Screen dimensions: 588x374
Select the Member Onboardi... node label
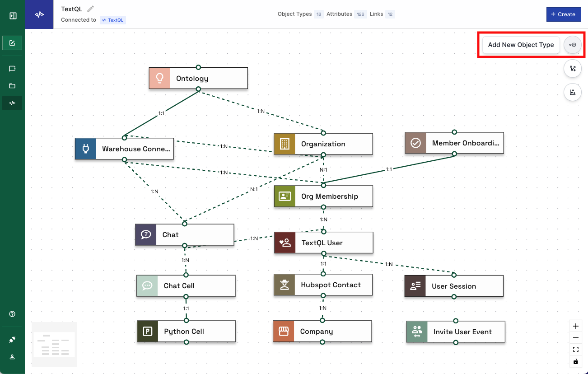click(x=466, y=143)
